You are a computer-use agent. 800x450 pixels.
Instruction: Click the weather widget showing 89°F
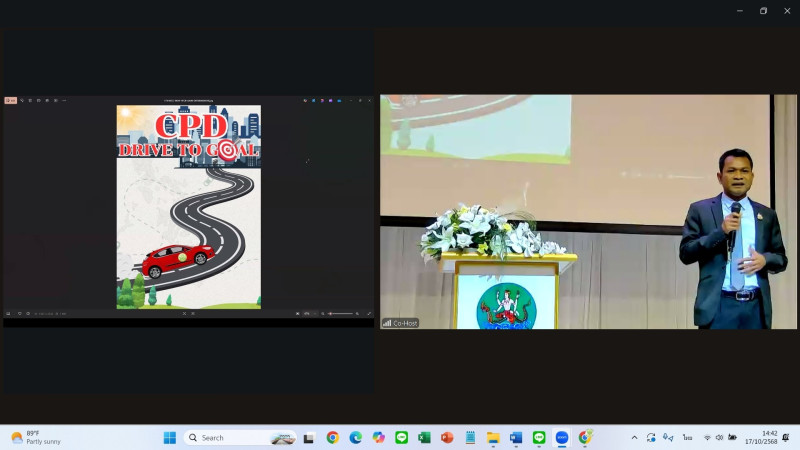point(36,437)
